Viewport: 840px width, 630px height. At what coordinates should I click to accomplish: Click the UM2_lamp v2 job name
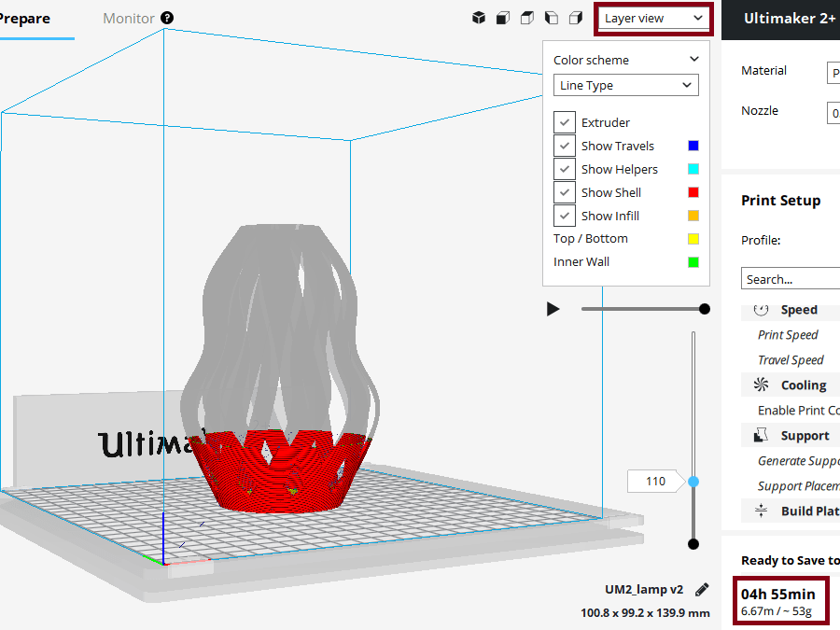point(644,590)
